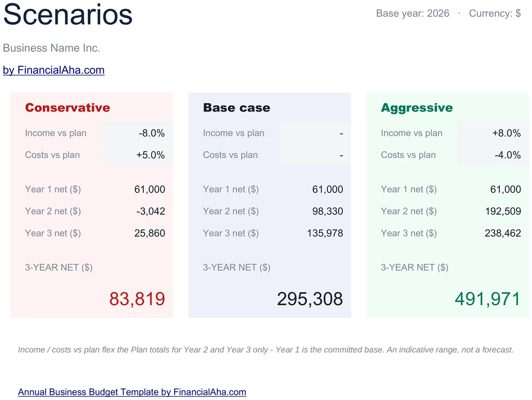Click the Aggressive scenario heading
The width and height of the screenshot is (532, 400).
point(417,108)
